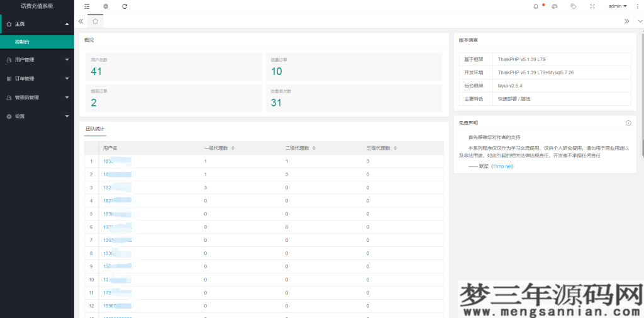
Task: Switch to the 团队统计 tab
Action: 96,128
